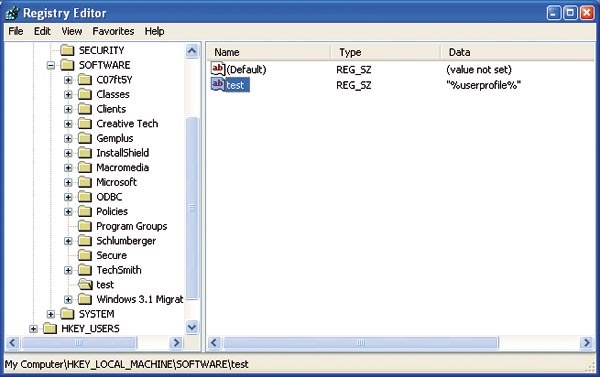Click the values pane scroll left arrow
Image resolution: width=600 pixels, height=377 pixels.
tap(214, 343)
